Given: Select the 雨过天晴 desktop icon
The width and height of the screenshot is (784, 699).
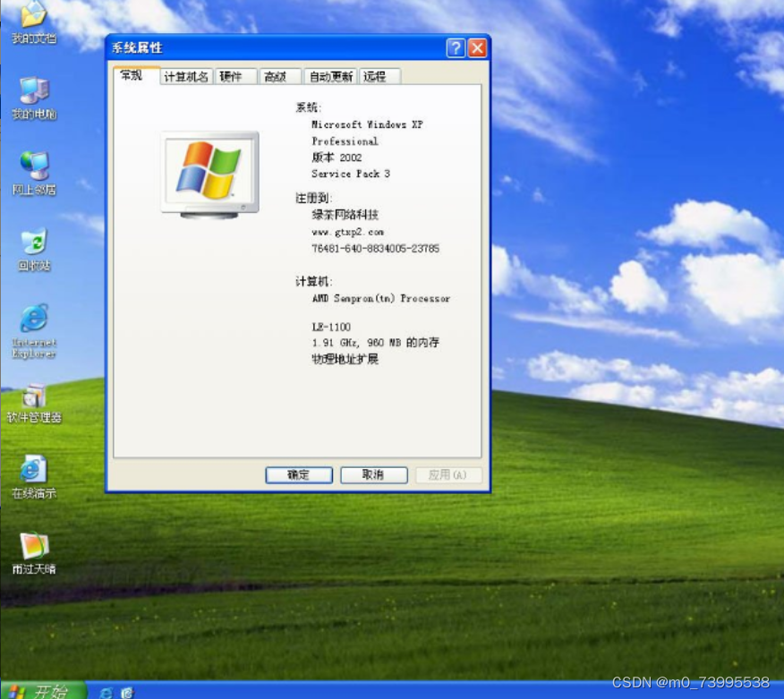Looking at the screenshot, I should (33, 553).
